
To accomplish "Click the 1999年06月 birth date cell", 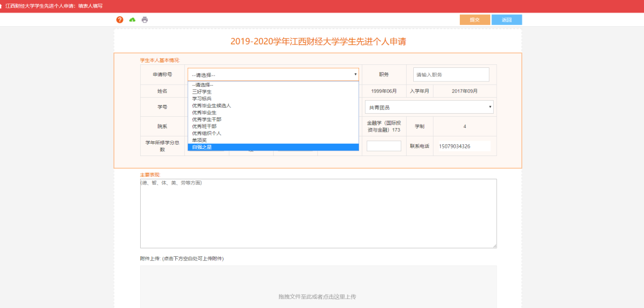I will [384, 91].
